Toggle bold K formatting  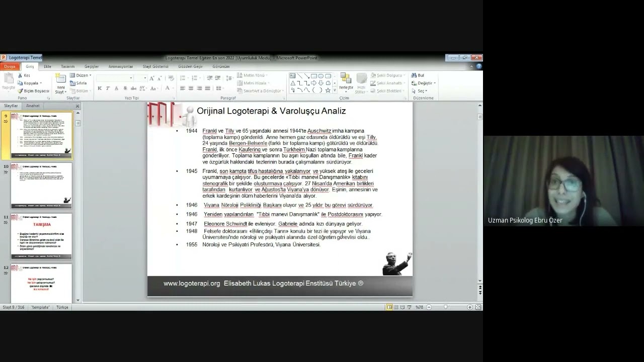coord(100,88)
